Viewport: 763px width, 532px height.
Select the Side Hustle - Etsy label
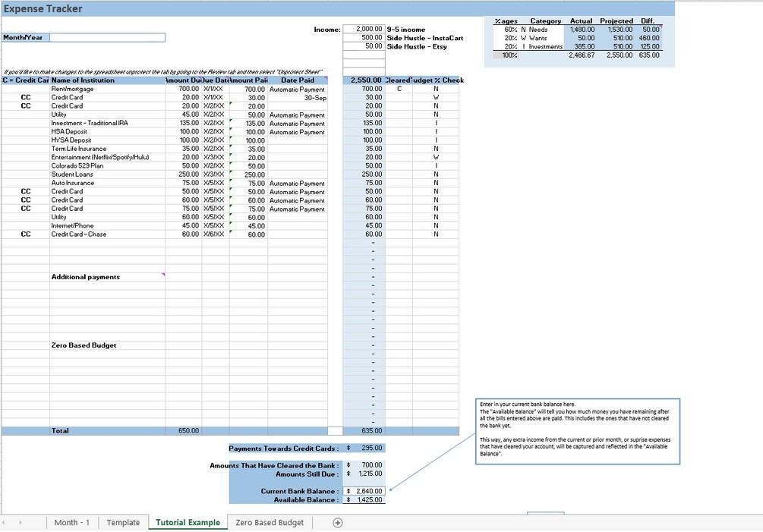click(x=417, y=47)
